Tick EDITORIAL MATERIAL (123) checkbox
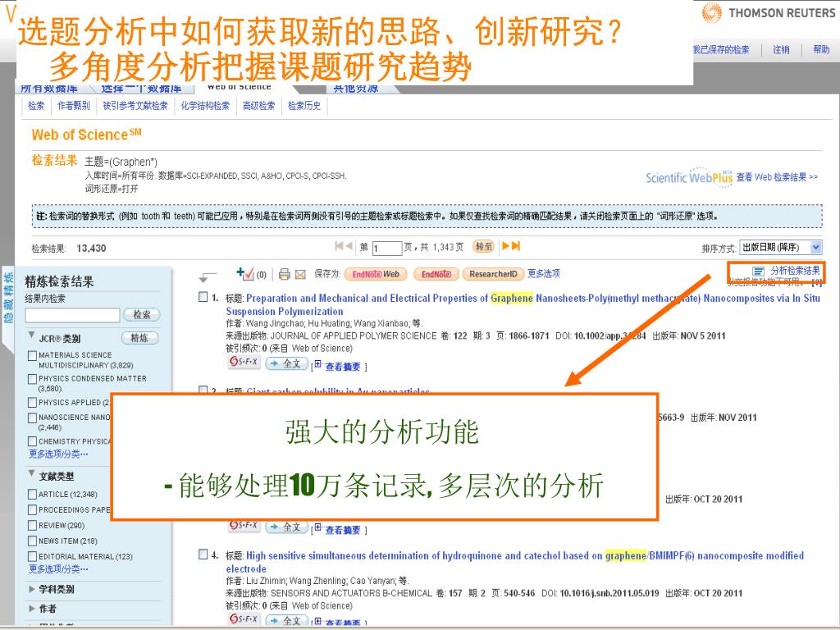Viewport: 840px width, 630px height. tap(32, 557)
